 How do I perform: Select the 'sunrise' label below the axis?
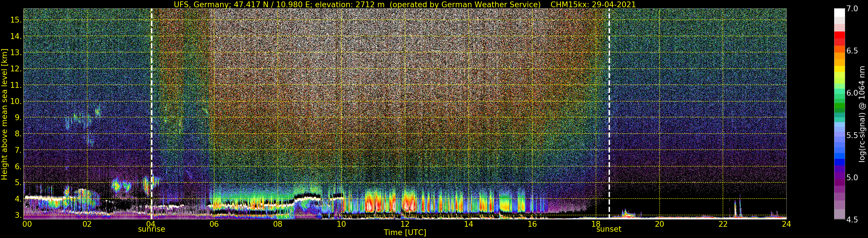(151, 229)
